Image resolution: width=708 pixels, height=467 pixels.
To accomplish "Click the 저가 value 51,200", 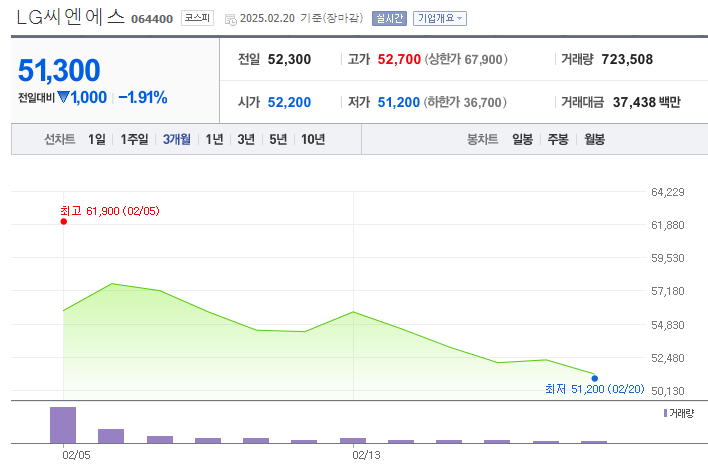I will 399,102.
